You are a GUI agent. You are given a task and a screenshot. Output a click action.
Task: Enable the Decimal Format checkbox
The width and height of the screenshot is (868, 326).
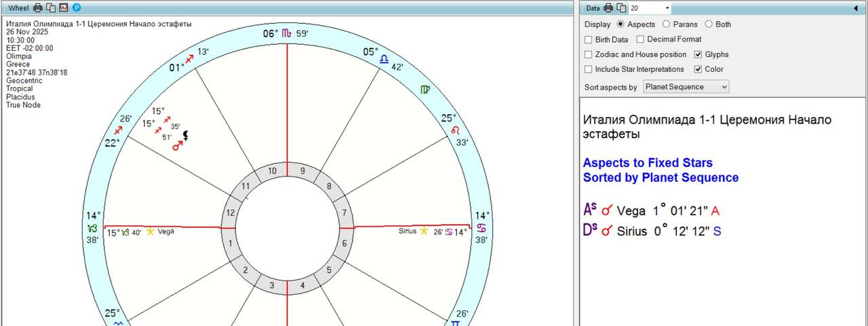[640, 39]
